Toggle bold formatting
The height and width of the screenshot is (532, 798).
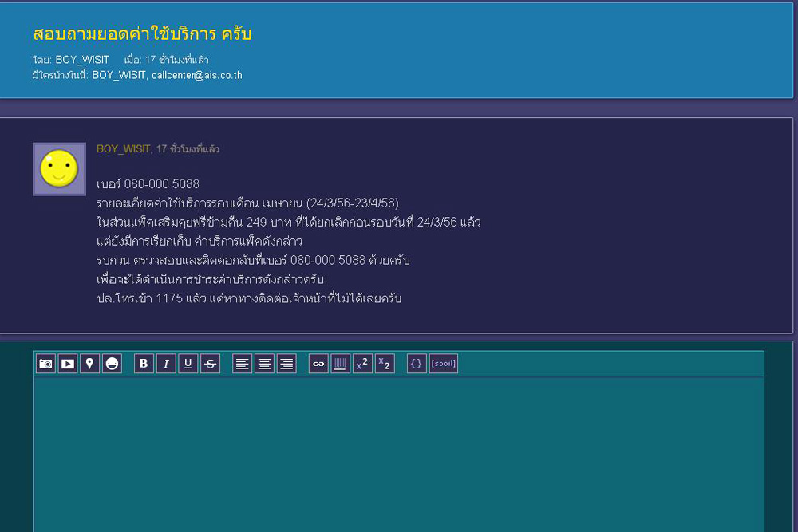pos(144,364)
